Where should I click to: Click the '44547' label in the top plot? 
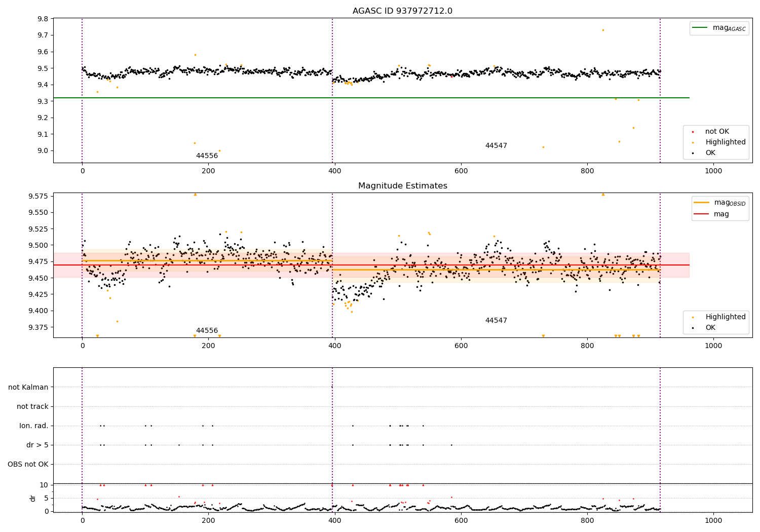pos(496,146)
